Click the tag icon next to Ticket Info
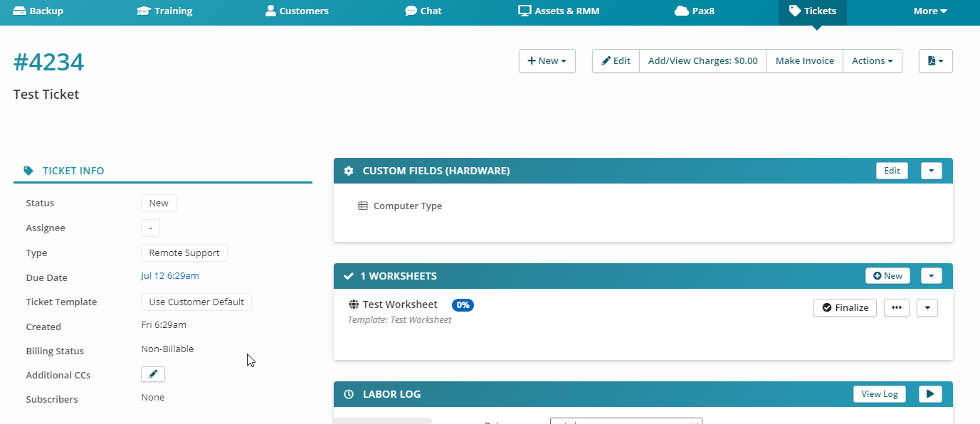Screen dimensions: 980x424 coord(28,171)
